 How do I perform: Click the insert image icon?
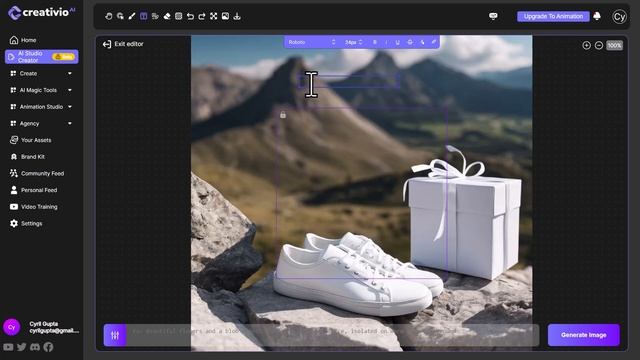point(225,16)
